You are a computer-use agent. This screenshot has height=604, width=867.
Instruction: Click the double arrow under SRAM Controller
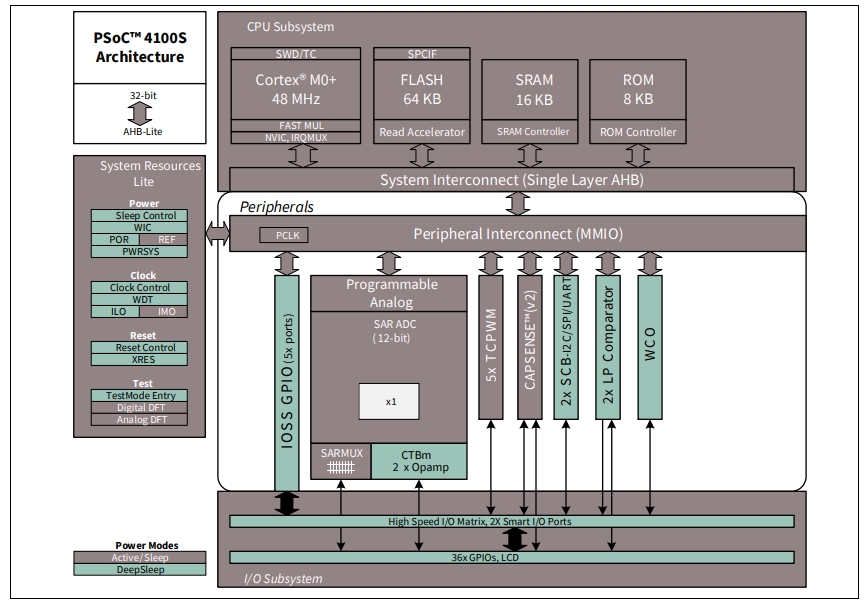click(x=530, y=156)
